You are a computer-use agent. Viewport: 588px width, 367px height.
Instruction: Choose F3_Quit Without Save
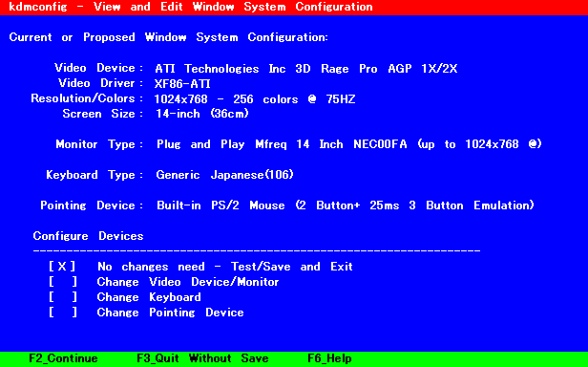tap(202, 358)
